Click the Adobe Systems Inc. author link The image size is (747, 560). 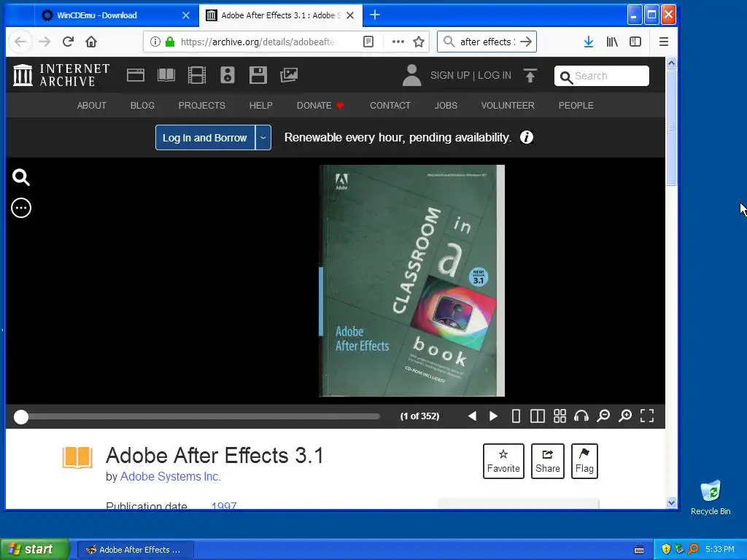pyautogui.click(x=170, y=477)
